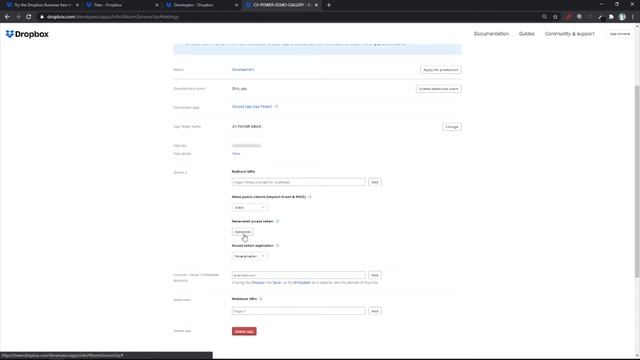Click the page vertical scrollbar
The height and width of the screenshot is (360, 640).
[x=637, y=182]
